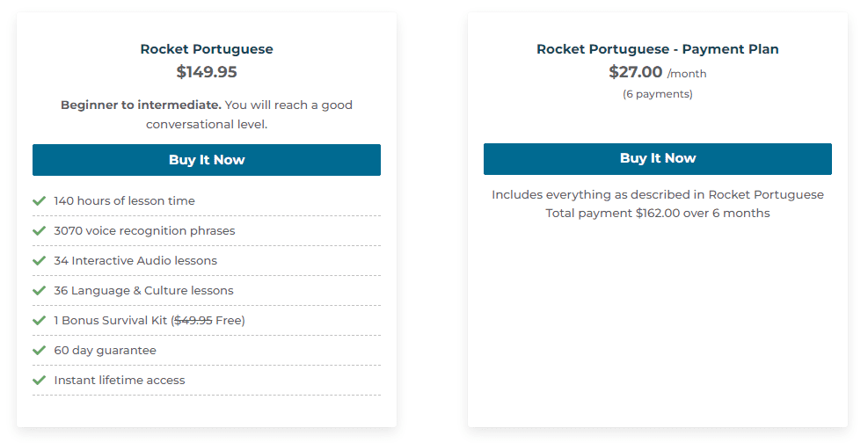
Task: Click checkmark beside Instant lifetime access
Action: coord(39,381)
